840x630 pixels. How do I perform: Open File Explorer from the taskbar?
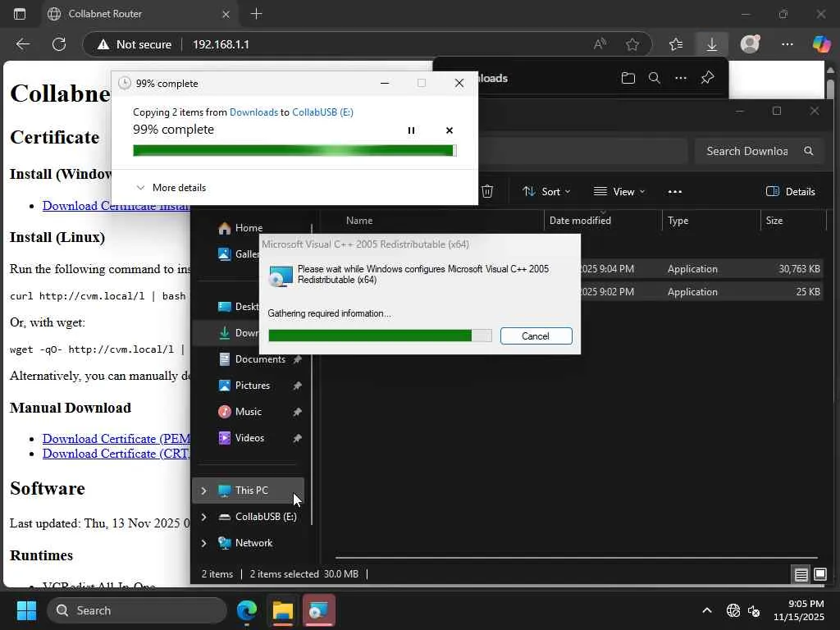pos(283,610)
